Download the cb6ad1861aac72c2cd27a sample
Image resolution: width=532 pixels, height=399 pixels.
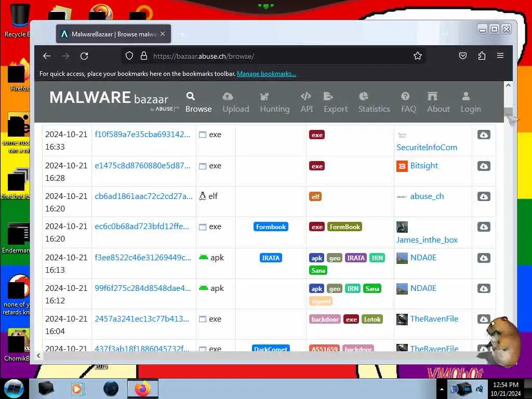(x=484, y=196)
